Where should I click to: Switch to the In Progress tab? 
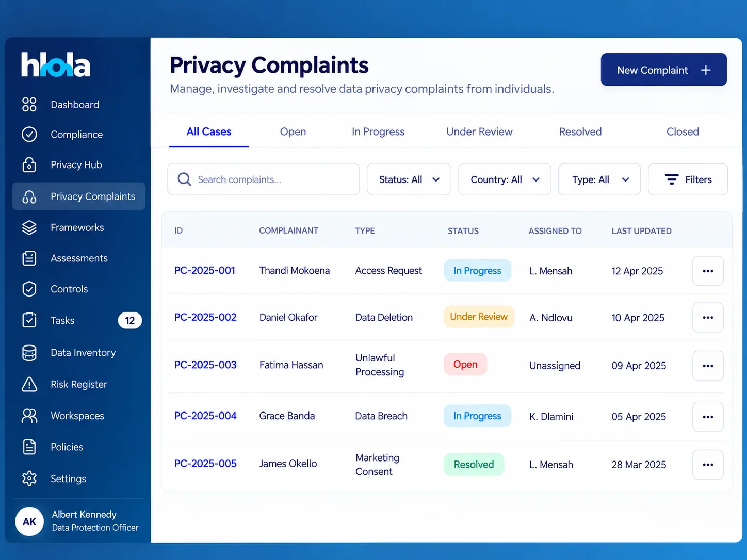(x=378, y=131)
